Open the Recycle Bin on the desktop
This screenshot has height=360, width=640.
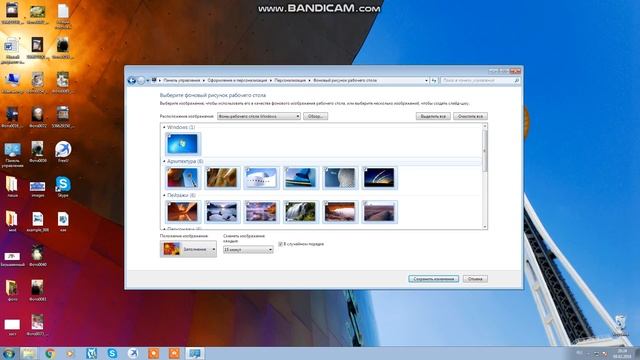point(620,325)
